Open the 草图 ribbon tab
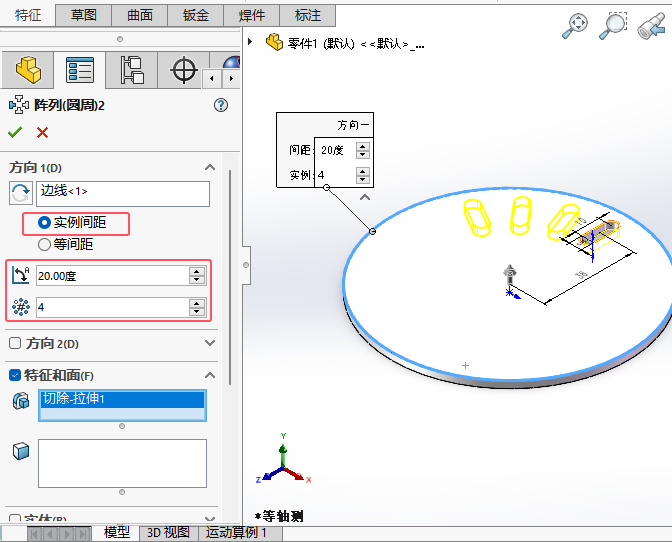Screen dimensions: 672x542 (x=84, y=15)
